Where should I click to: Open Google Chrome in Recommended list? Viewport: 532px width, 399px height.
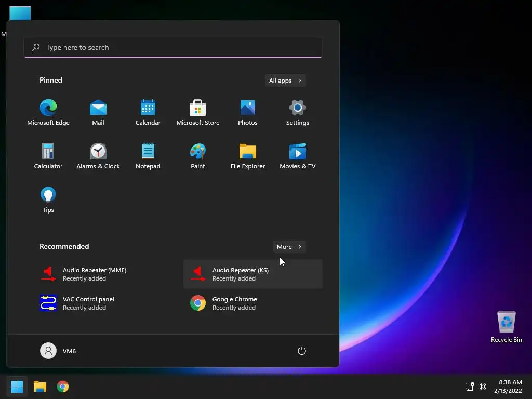(x=253, y=303)
